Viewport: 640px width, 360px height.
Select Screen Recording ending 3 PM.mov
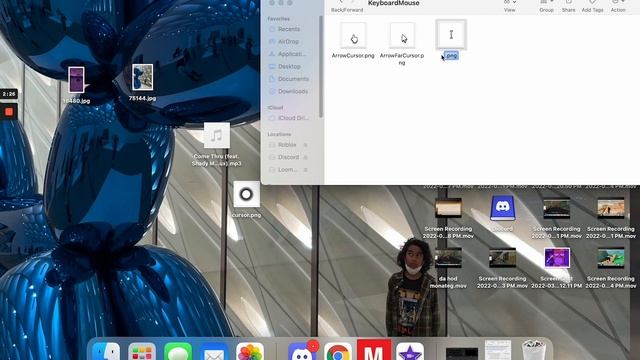502,258
